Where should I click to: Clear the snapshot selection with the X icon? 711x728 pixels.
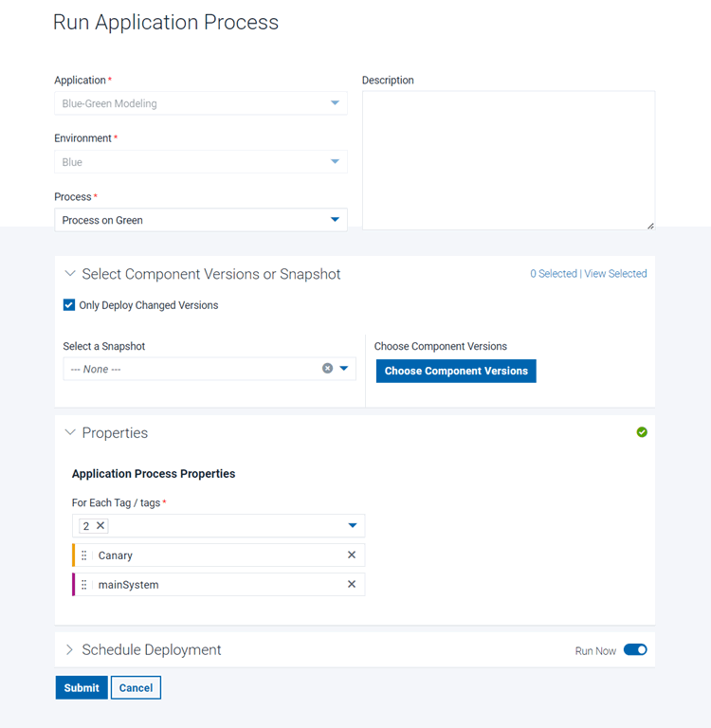[x=327, y=369]
